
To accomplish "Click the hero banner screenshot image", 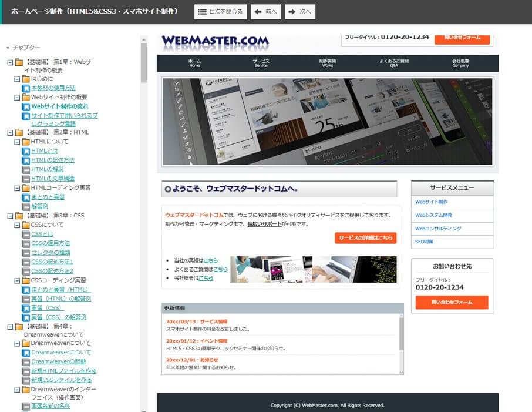I will click(x=328, y=122).
